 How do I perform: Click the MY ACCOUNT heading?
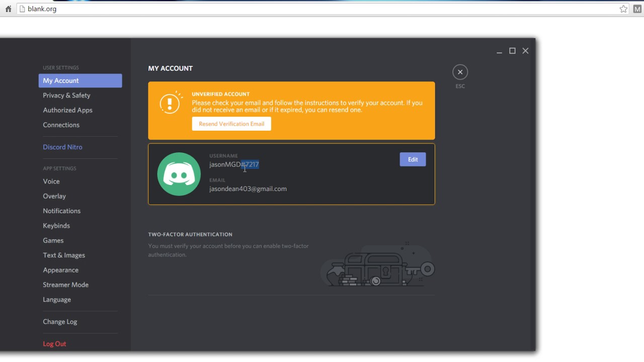click(x=170, y=68)
